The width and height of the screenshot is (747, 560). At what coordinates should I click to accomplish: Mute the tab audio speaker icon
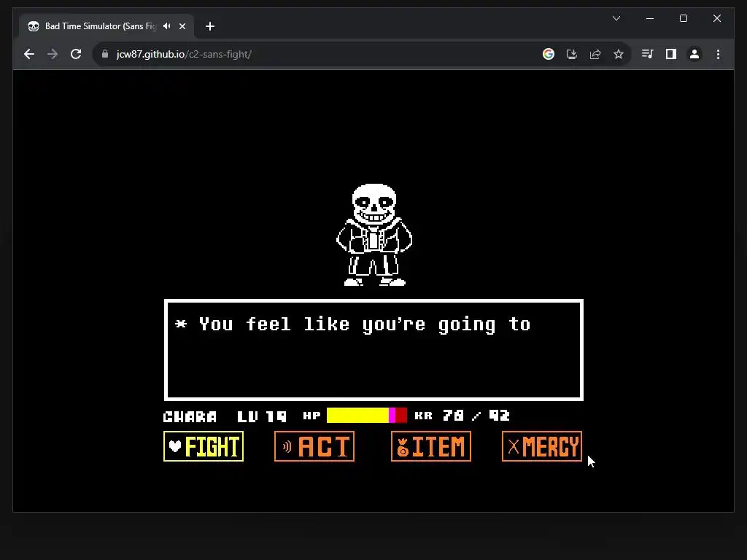[x=167, y=26]
